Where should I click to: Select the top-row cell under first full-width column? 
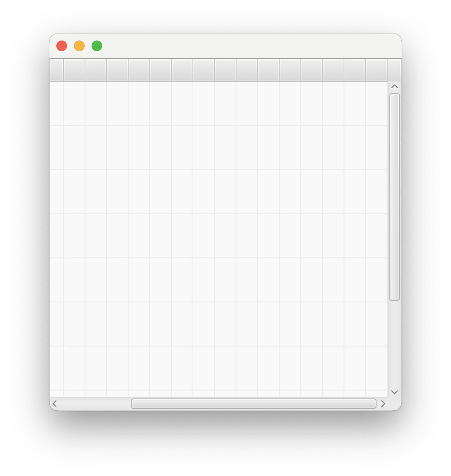[x=74, y=104]
